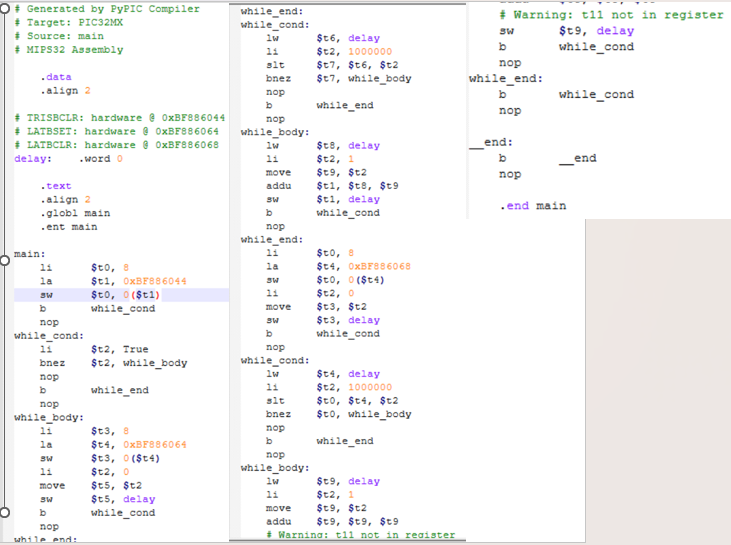Click the '__end:' label
Screen dimensions: 731x545
(x=491, y=142)
